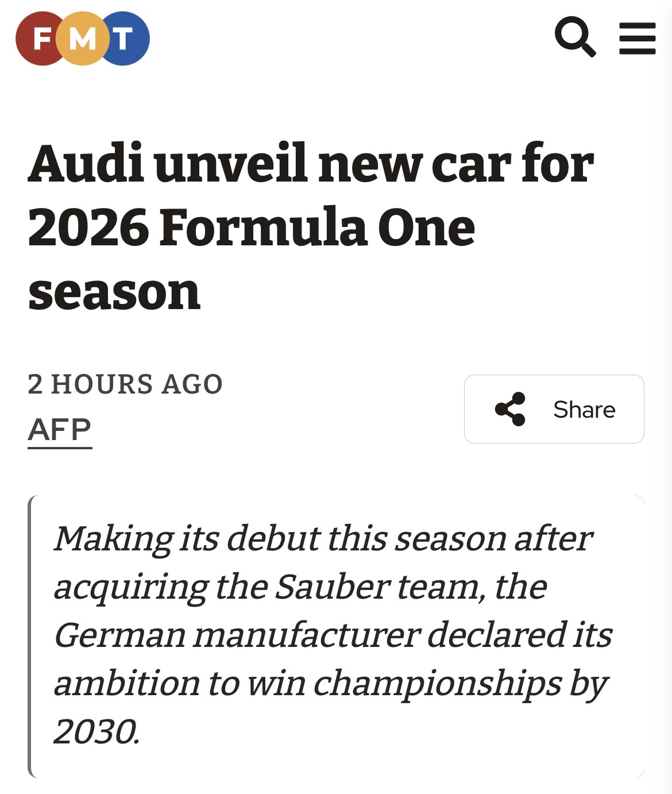Image resolution: width=672 pixels, height=794 pixels.
Task: Click the year "2030" in the summary
Action: click(x=95, y=732)
